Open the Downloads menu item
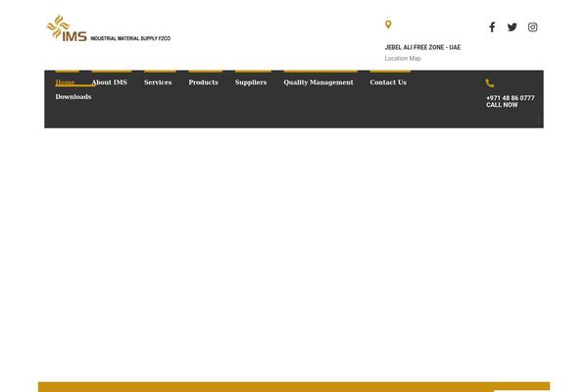The height and width of the screenshot is (392, 588). point(73,97)
